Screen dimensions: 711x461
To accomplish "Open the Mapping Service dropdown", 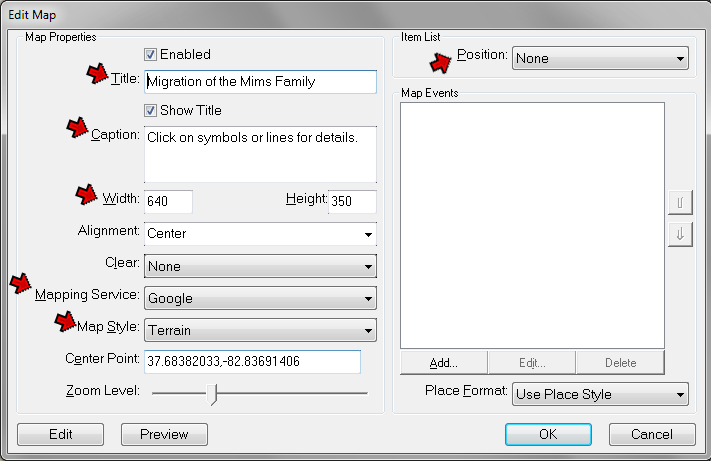I will point(260,298).
